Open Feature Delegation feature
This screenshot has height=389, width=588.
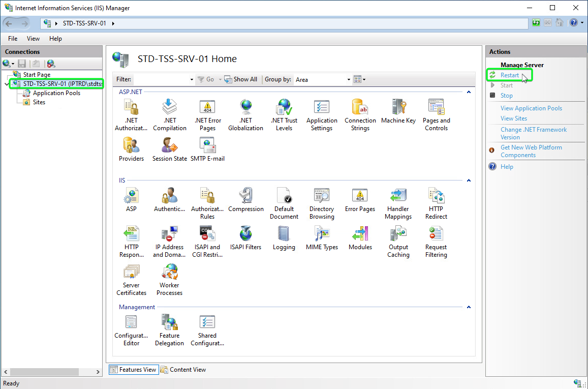(170, 330)
